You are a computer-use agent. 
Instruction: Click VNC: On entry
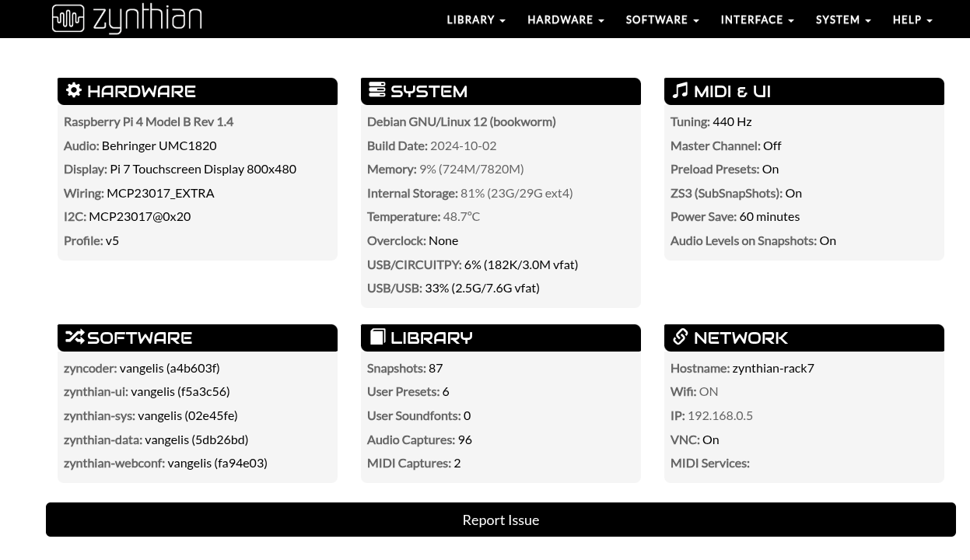(695, 439)
